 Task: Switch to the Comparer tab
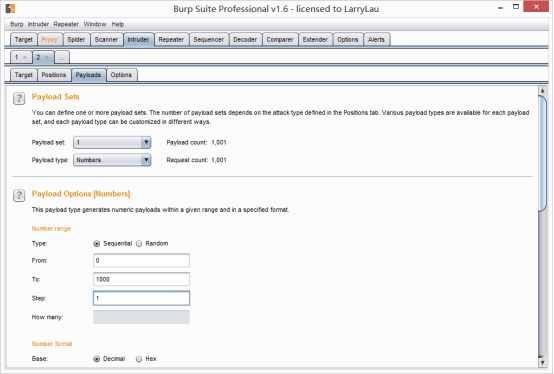pos(280,40)
